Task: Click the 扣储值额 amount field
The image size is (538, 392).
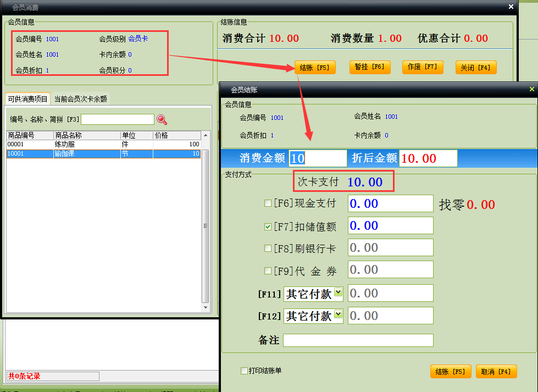Action: (391, 225)
